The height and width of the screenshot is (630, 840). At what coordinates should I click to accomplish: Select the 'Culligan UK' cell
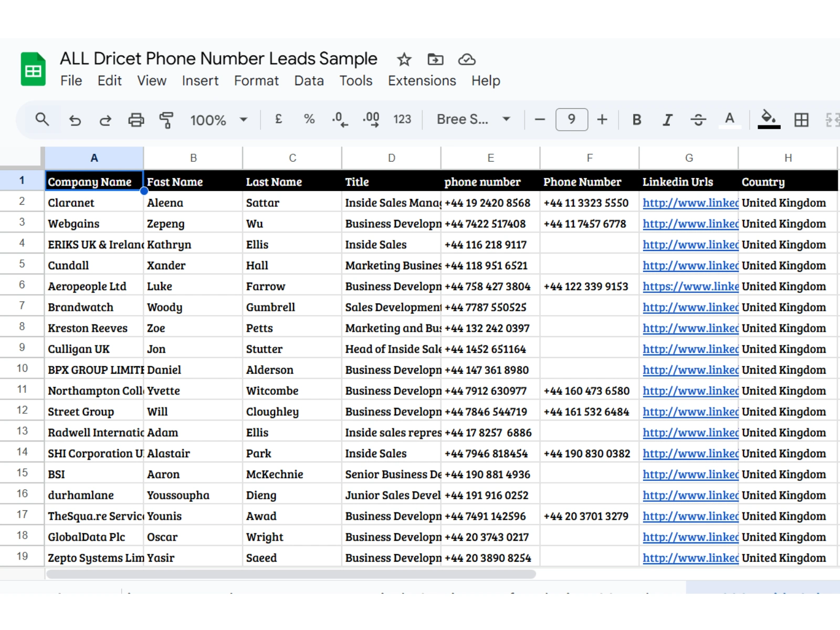tap(94, 349)
